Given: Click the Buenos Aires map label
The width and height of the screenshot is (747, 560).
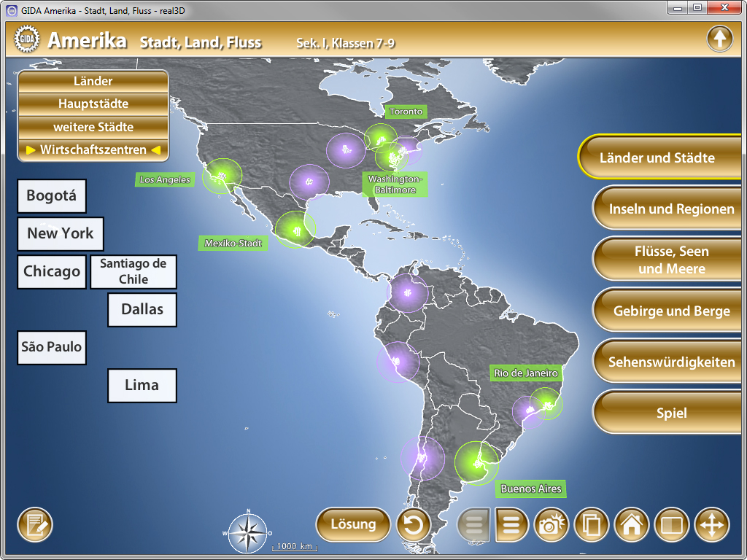Looking at the screenshot, I should click(x=530, y=489).
